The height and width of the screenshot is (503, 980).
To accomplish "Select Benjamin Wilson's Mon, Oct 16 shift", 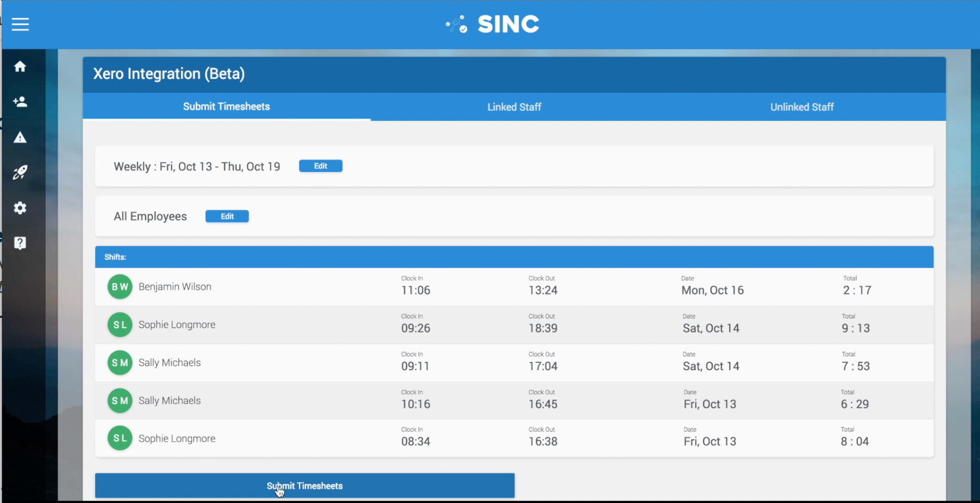I will pos(514,286).
